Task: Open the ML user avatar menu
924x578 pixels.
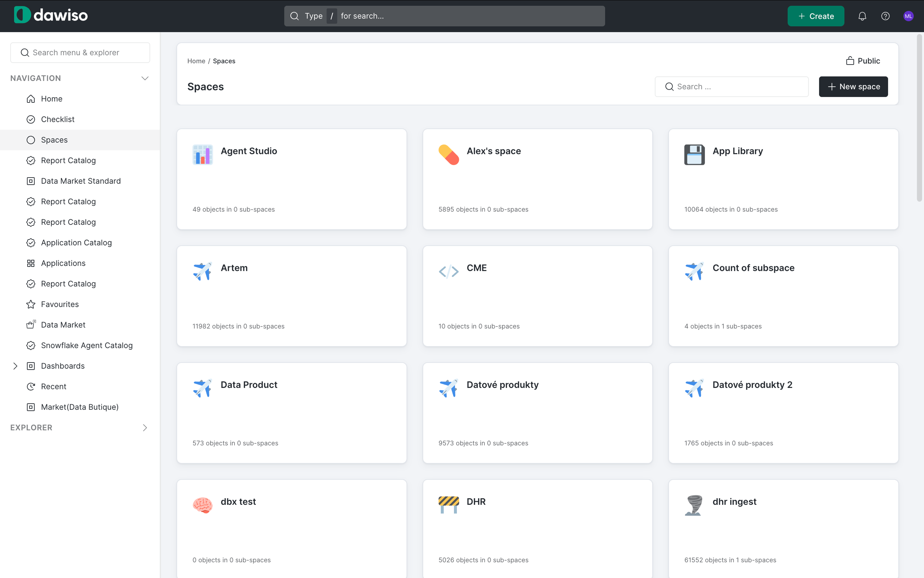Action: coord(908,16)
